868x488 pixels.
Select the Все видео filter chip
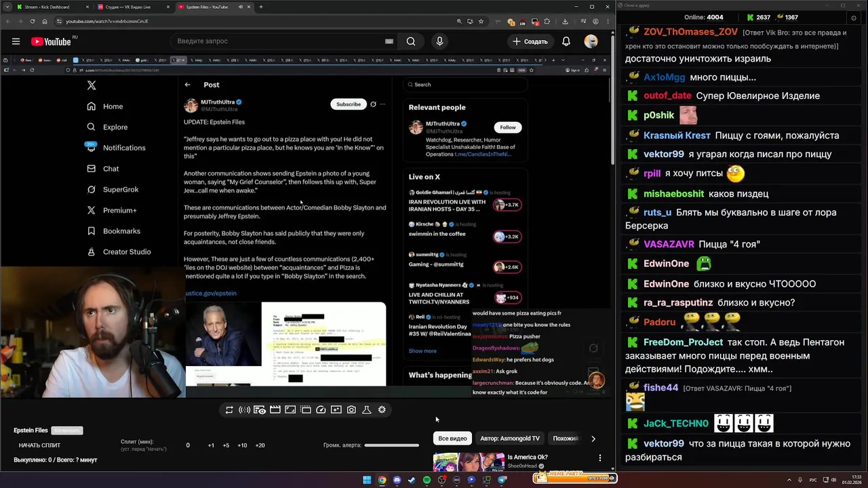point(452,439)
